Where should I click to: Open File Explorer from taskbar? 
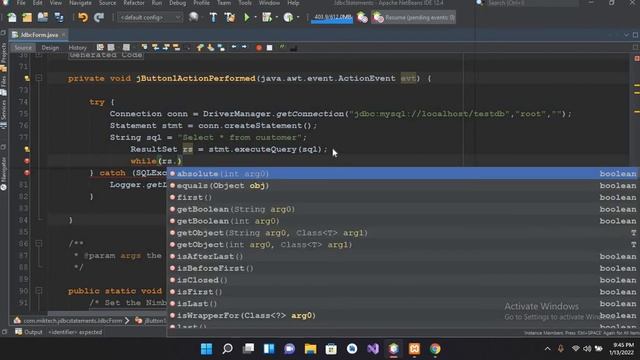pos(310,349)
